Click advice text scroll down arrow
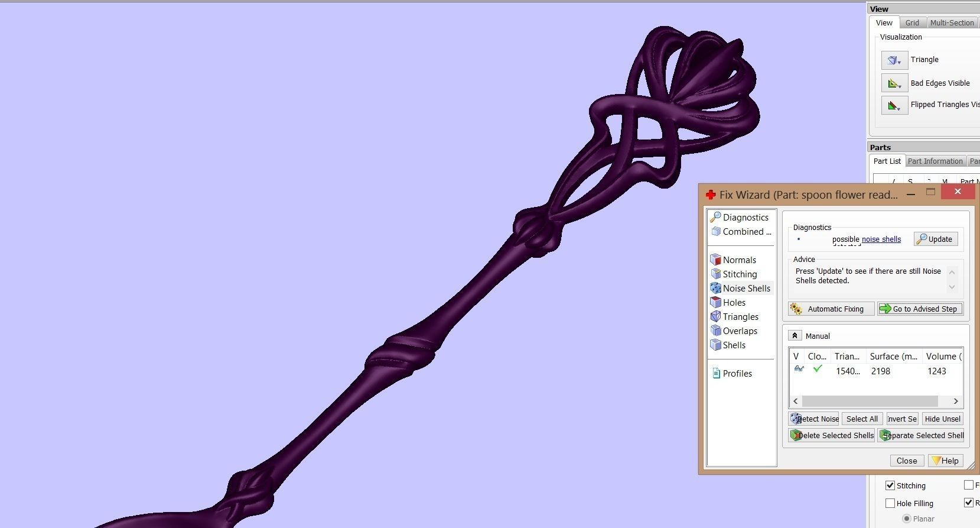This screenshot has height=528, width=980. [x=952, y=287]
